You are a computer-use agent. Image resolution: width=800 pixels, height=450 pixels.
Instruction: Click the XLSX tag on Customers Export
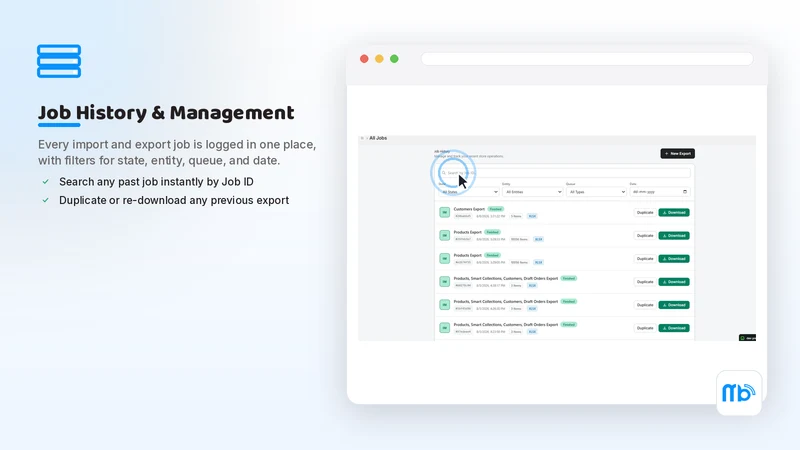(x=532, y=216)
